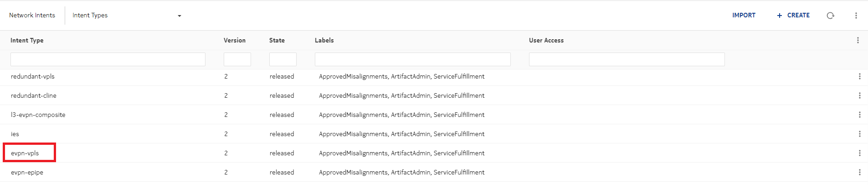
Task: Focus the Intent Type filter field
Action: 108,59
